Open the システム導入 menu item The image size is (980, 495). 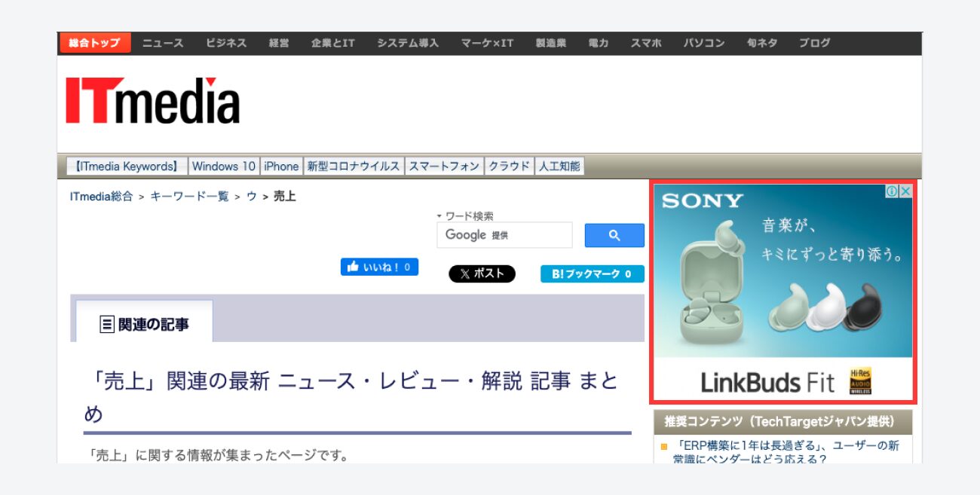(x=408, y=43)
